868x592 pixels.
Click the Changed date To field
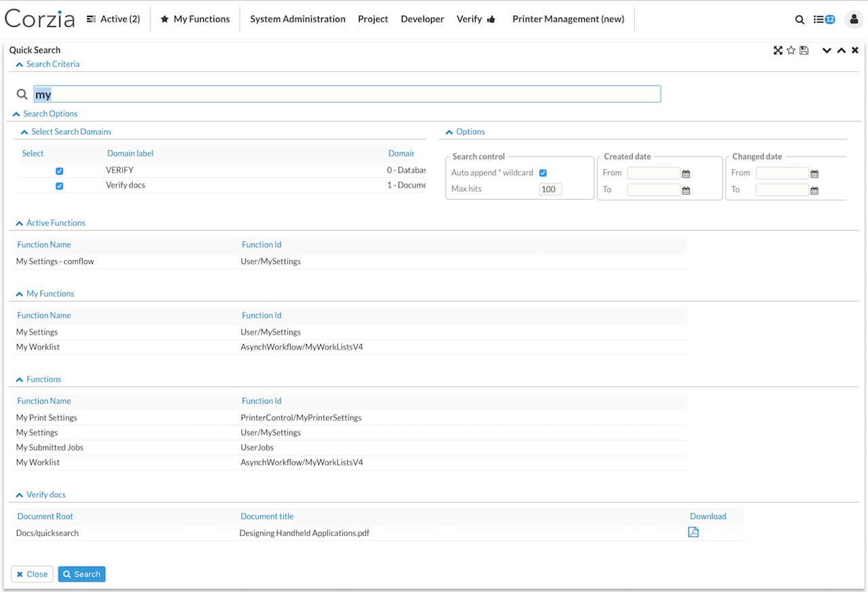point(783,190)
